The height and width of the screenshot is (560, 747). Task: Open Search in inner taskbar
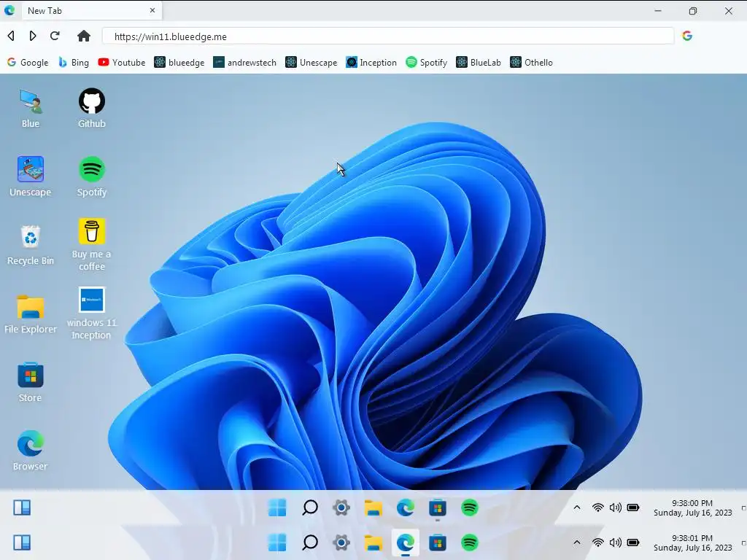[x=309, y=507]
